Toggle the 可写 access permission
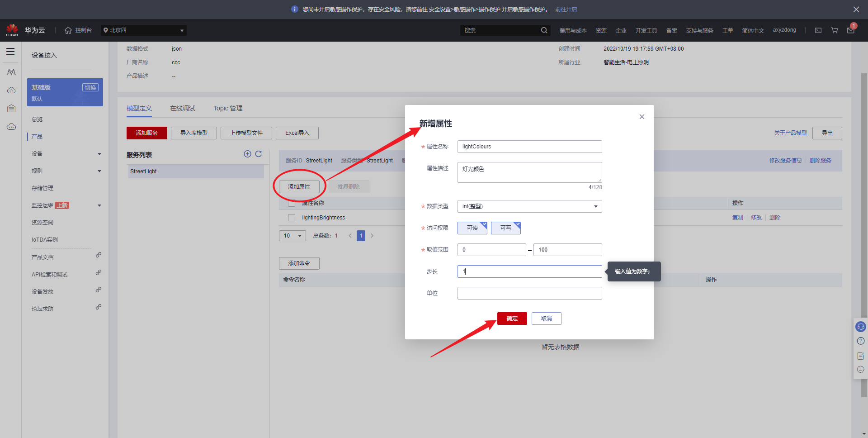Image resolution: width=868 pixels, height=438 pixels. pos(506,228)
